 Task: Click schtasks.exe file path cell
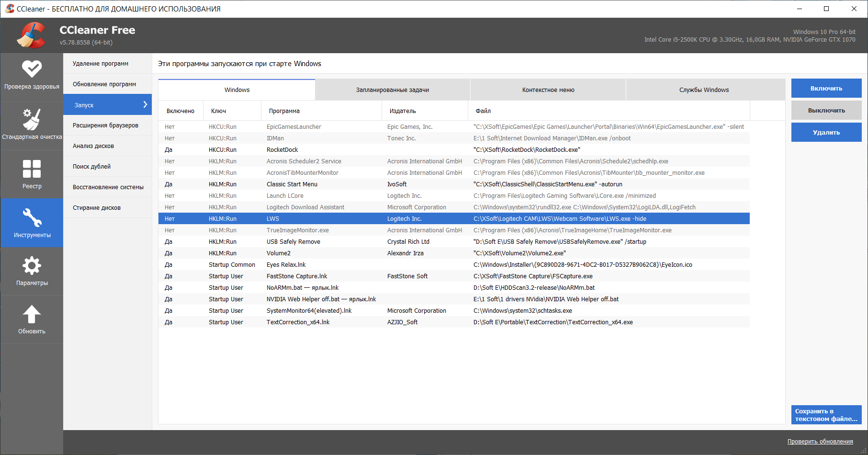click(x=523, y=311)
